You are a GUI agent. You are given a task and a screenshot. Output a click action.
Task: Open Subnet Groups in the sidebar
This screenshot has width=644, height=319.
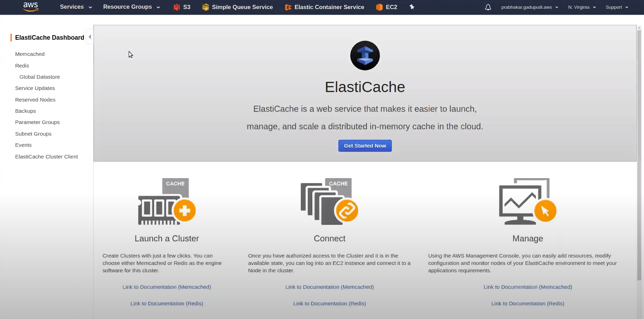point(33,134)
